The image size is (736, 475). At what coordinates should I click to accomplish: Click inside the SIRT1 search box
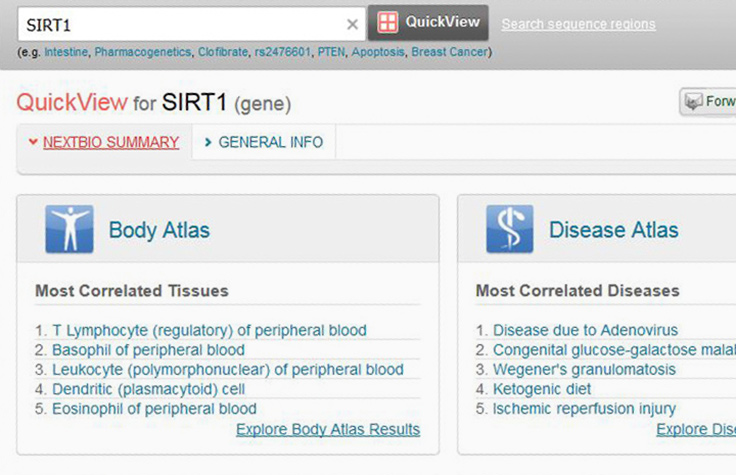pyautogui.click(x=180, y=24)
